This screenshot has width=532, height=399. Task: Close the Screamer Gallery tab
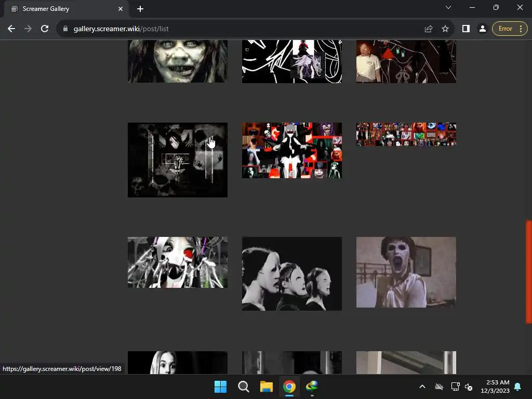click(x=121, y=9)
